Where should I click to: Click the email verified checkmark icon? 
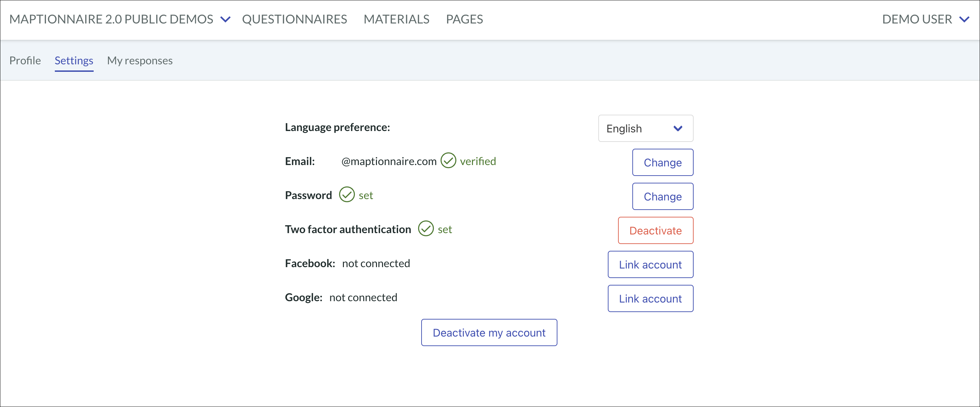coord(448,161)
